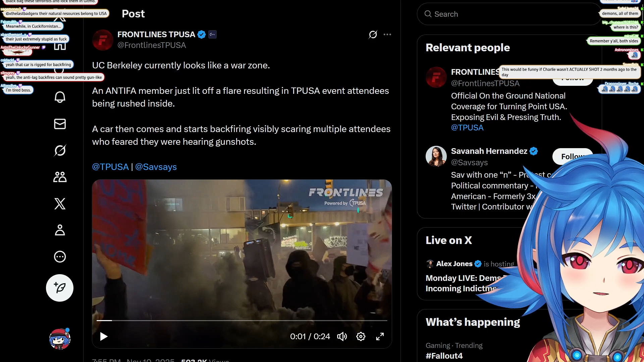Open Profile person icon in sidebar
The height and width of the screenshot is (362, 644).
click(x=60, y=230)
